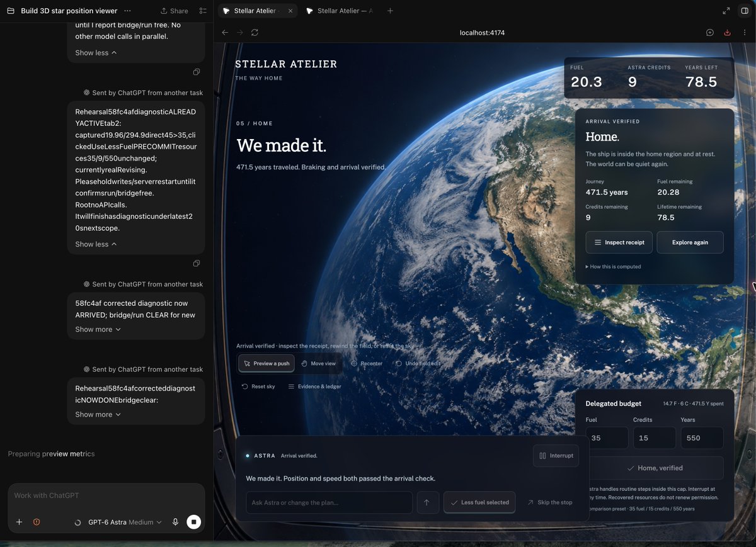
Task: Click the 'Skip the stop' button
Action: pyautogui.click(x=550, y=502)
